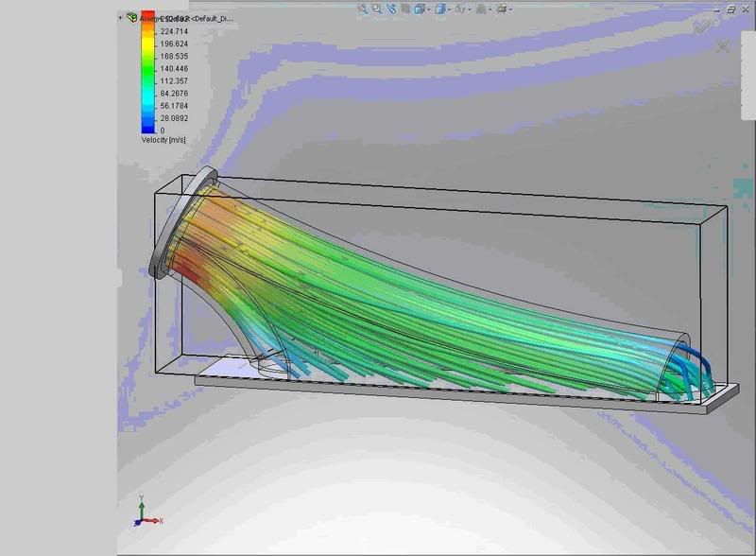Click the 224.714 legend value
The height and width of the screenshot is (556, 756).
[x=174, y=31]
